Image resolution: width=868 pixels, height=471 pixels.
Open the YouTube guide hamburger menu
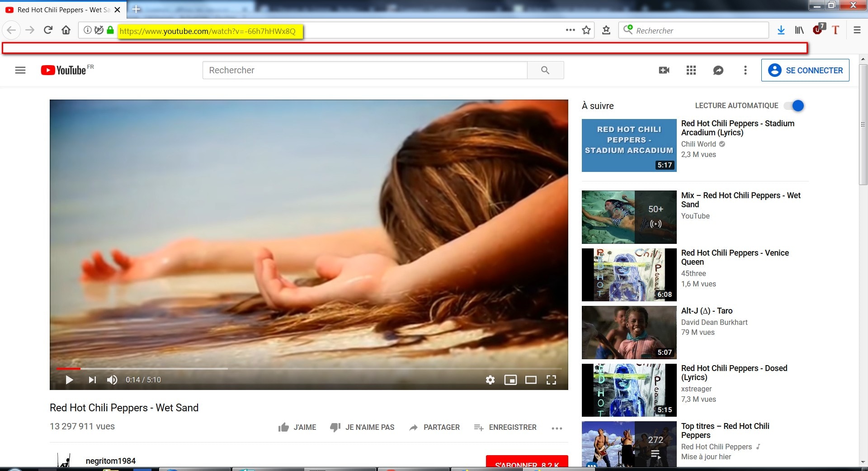tap(20, 70)
